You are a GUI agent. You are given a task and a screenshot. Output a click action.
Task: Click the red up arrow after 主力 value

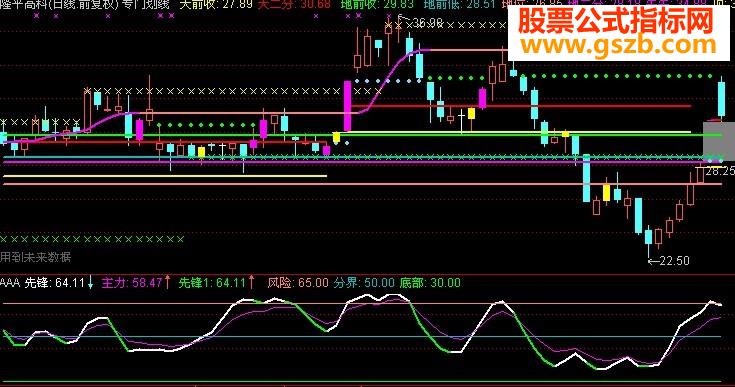tap(167, 283)
